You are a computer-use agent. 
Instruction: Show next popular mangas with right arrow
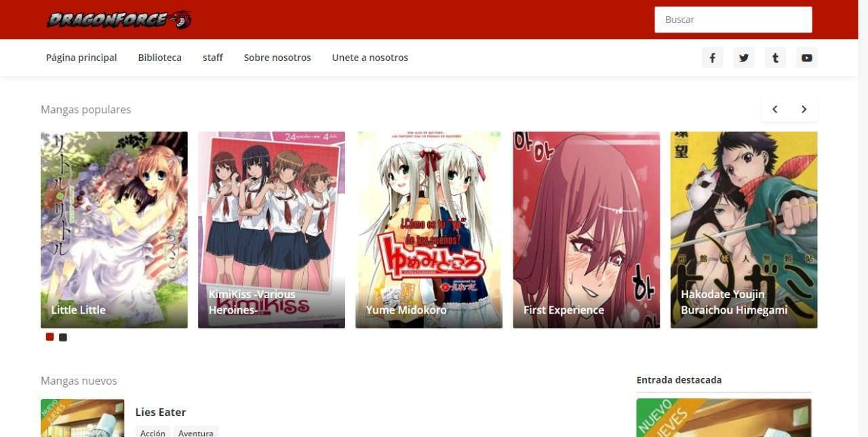[x=804, y=109]
